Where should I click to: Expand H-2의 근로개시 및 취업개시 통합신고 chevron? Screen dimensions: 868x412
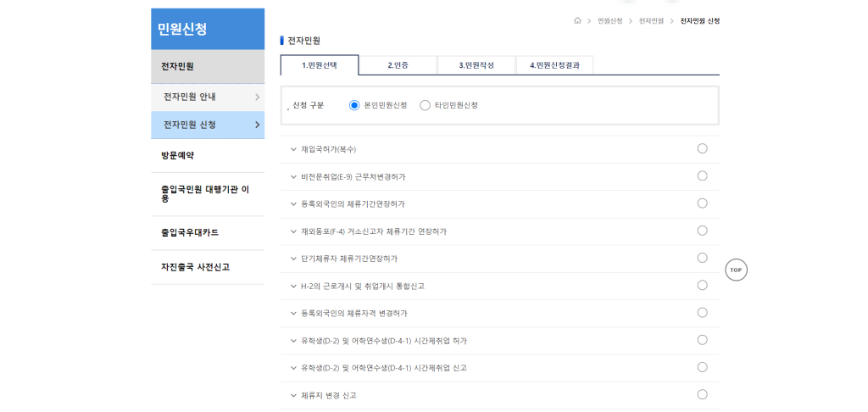point(293,286)
